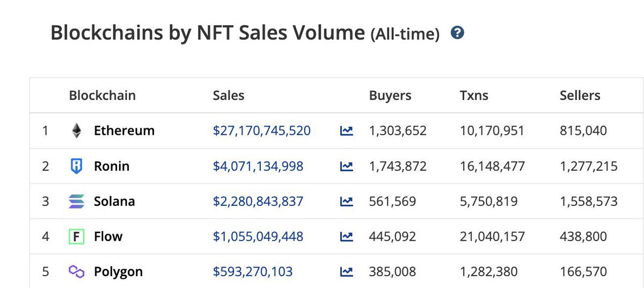This screenshot has height=288, width=644.
Task: Open Ronin sales value $4,071,134,998
Action: click(258, 166)
